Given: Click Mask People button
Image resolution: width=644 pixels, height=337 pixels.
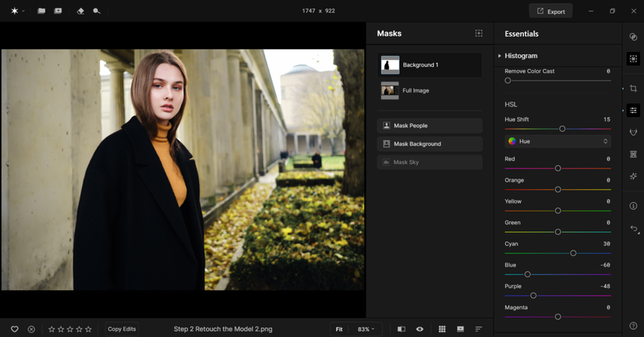Looking at the screenshot, I should click(429, 126).
